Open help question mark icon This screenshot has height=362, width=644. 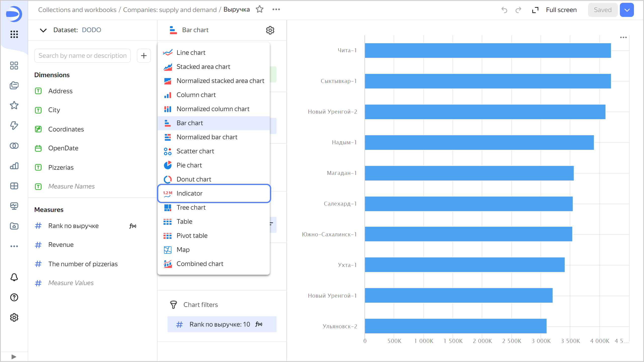tap(14, 297)
